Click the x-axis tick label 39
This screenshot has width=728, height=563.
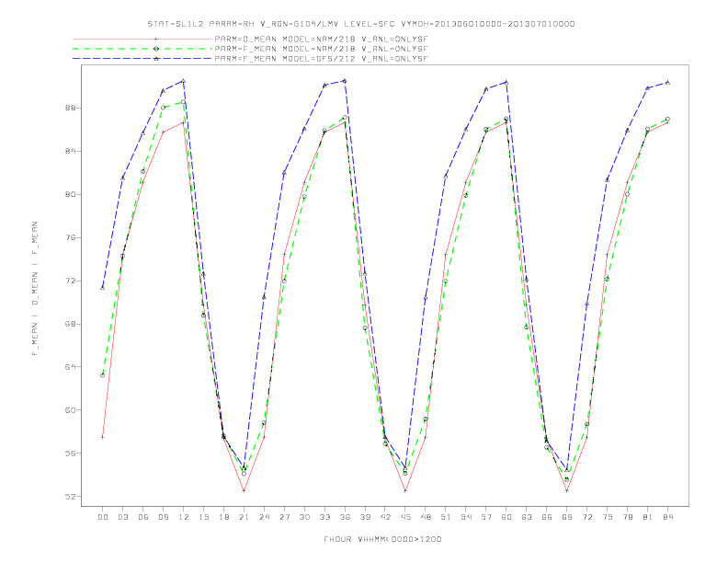(x=365, y=517)
